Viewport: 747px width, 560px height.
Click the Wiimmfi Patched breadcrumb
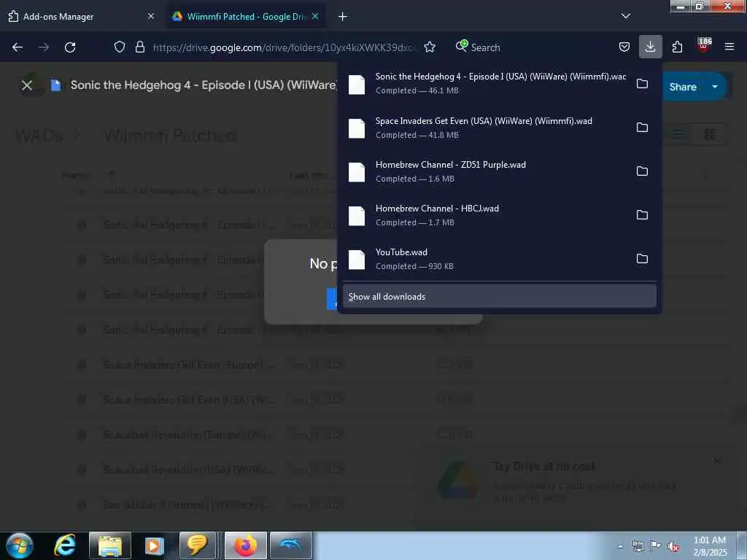coord(170,136)
